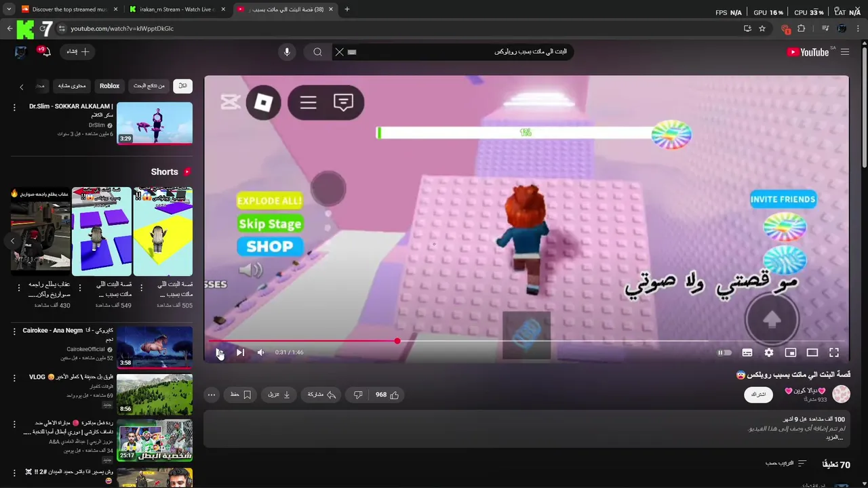
Task: Open the YouTube guide hamburger menu
Action: (x=844, y=52)
